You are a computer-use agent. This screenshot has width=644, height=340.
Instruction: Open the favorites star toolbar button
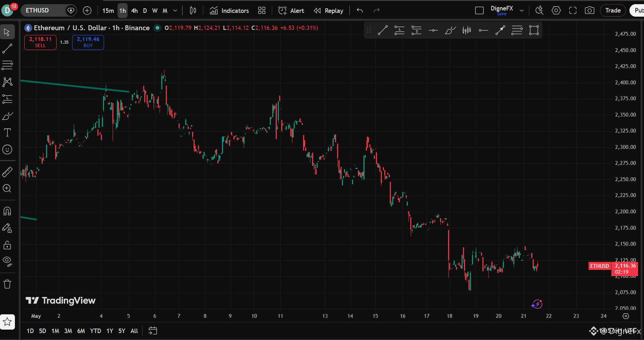coord(7,322)
